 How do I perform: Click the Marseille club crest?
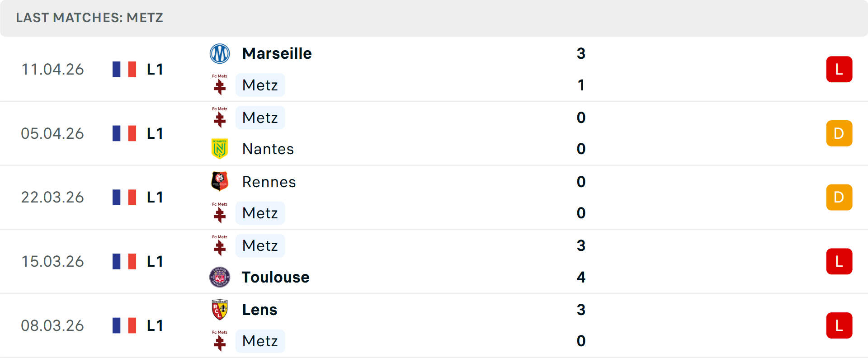220,54
